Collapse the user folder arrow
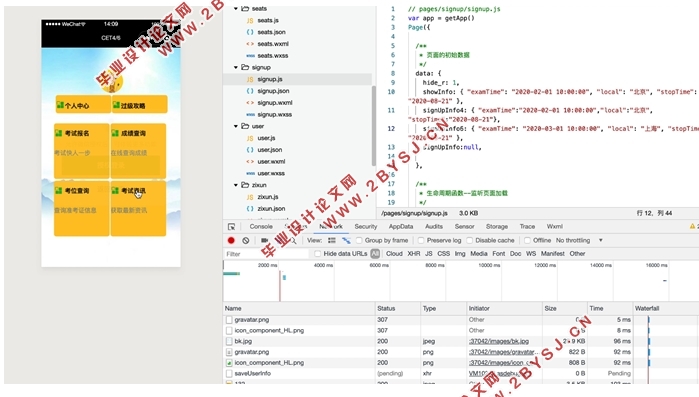Viewport: 699px width, 397px height. point(236,126)
